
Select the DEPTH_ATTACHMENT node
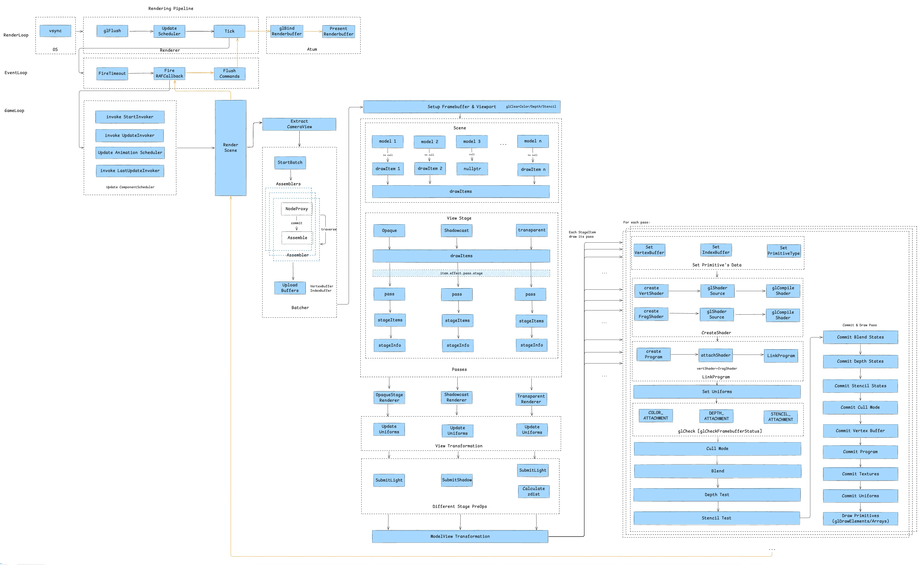click(716, 416)
